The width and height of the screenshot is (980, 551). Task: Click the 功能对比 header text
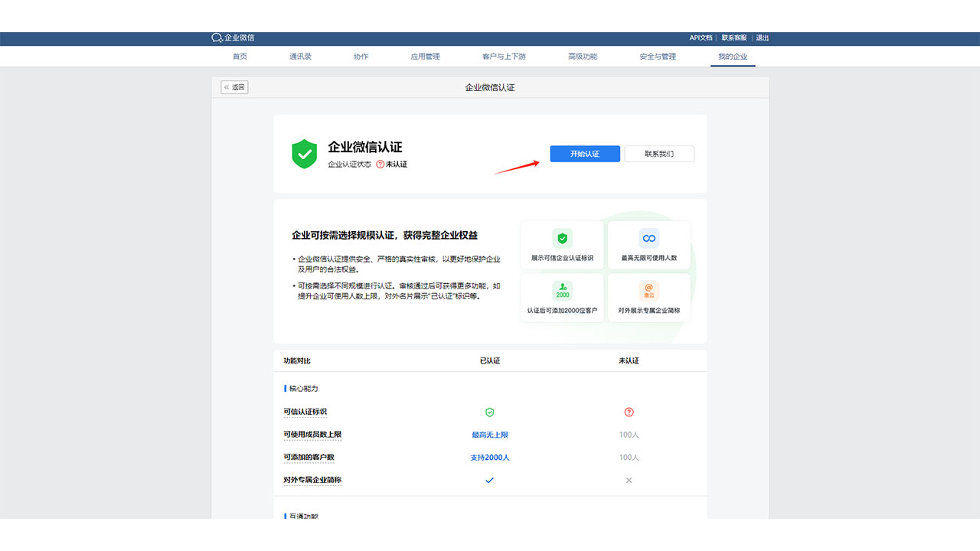coord(297,360)
